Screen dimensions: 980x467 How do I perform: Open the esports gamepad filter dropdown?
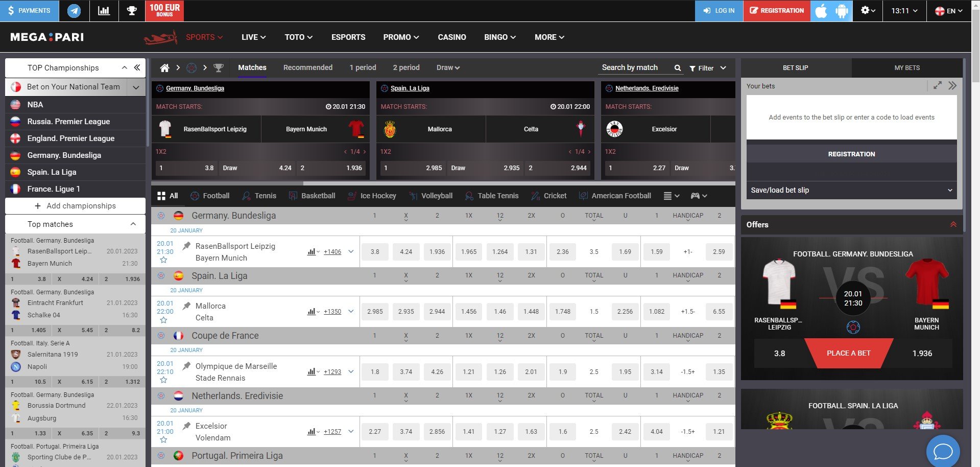pyautogui.click(x=699, y=196)
